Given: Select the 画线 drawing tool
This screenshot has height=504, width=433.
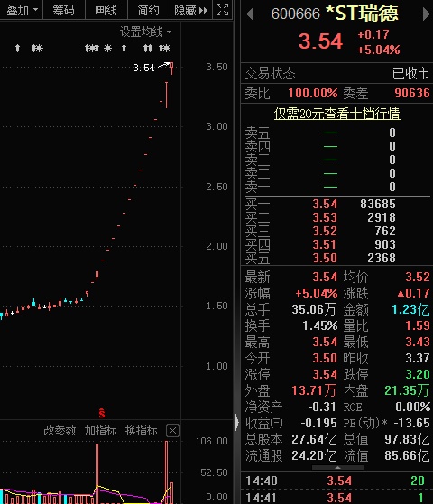Looking at the screenshot, I should (106, 10).
